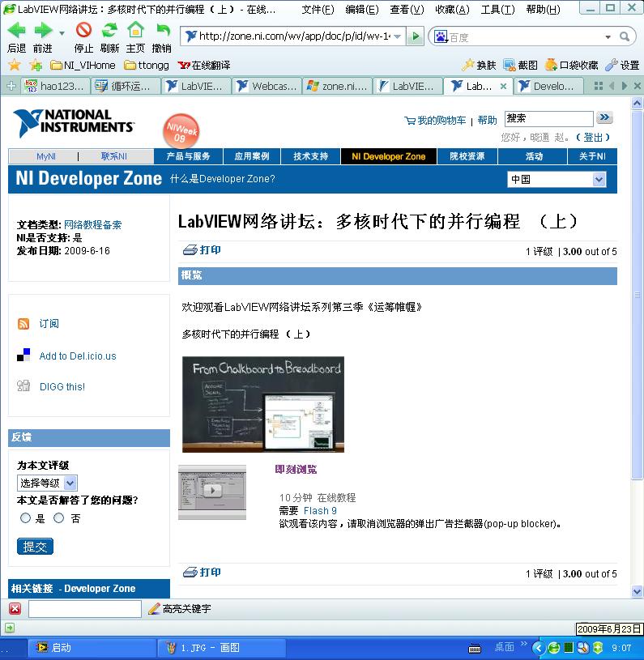Open the Baidu search engine dropdown arrow
644x660 pixels.
(608, 37)
